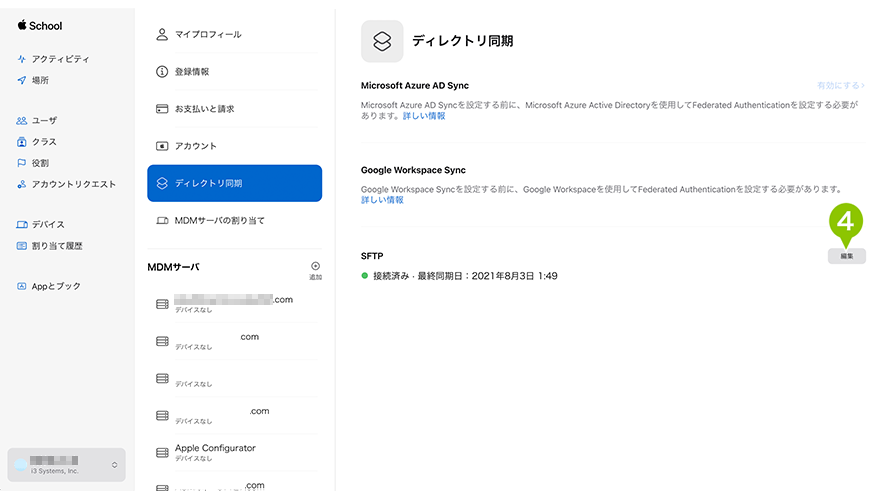Viewport: 889px width, 500px height.
Task: Click the Appとブック icon
Action: [x=22, y=286]
